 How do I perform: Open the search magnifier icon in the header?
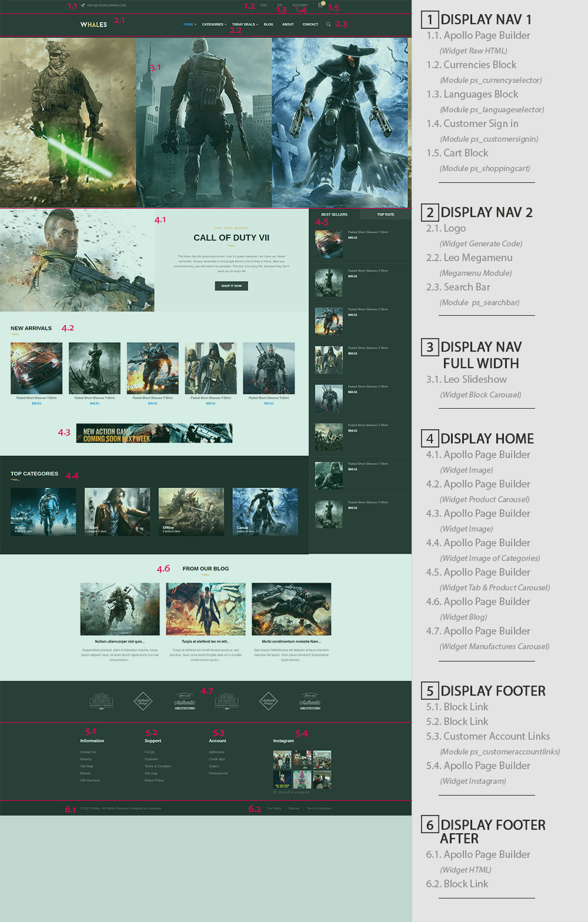click(x=328, y=24)
